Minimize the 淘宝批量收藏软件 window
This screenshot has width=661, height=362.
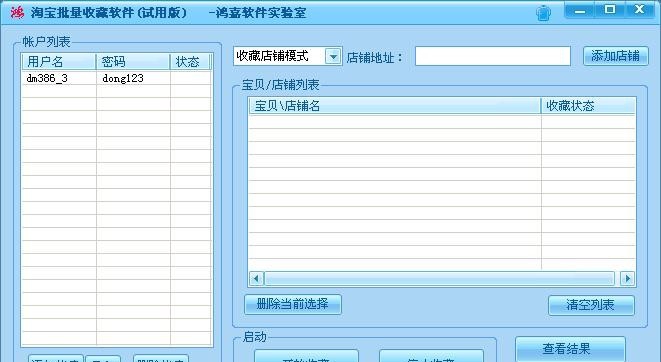580,10
